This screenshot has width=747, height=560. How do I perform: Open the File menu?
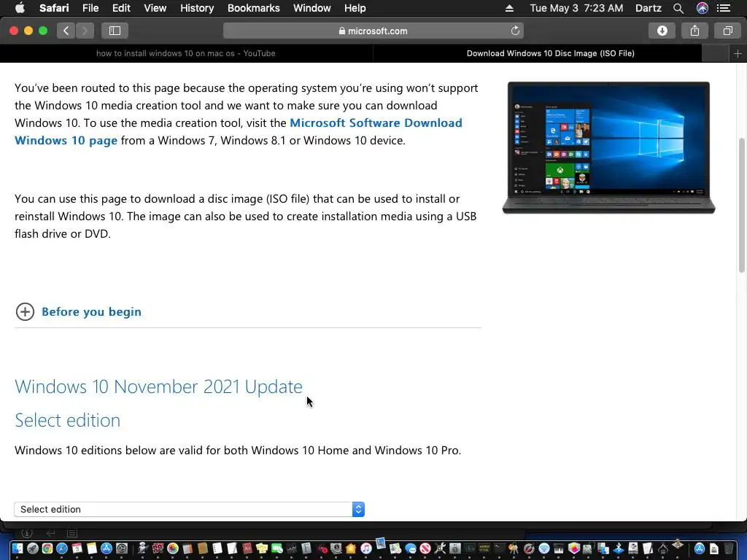pyautogui.click(x=90, y=8)
